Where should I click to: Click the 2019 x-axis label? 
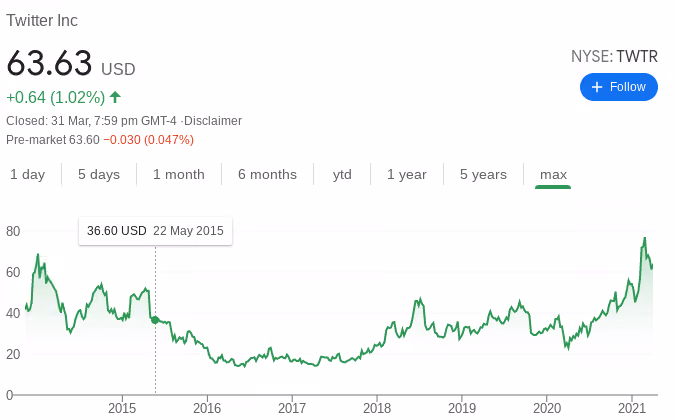[462, 408]
